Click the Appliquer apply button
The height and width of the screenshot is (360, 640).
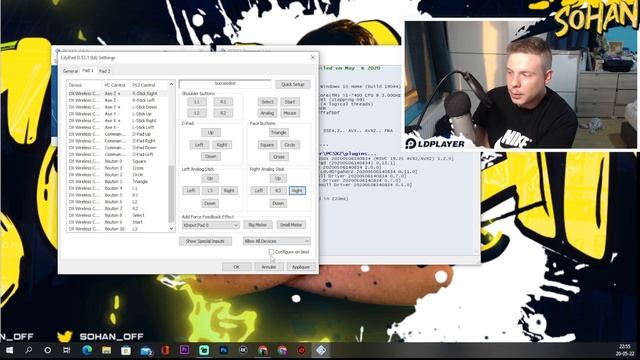[301, 267]
